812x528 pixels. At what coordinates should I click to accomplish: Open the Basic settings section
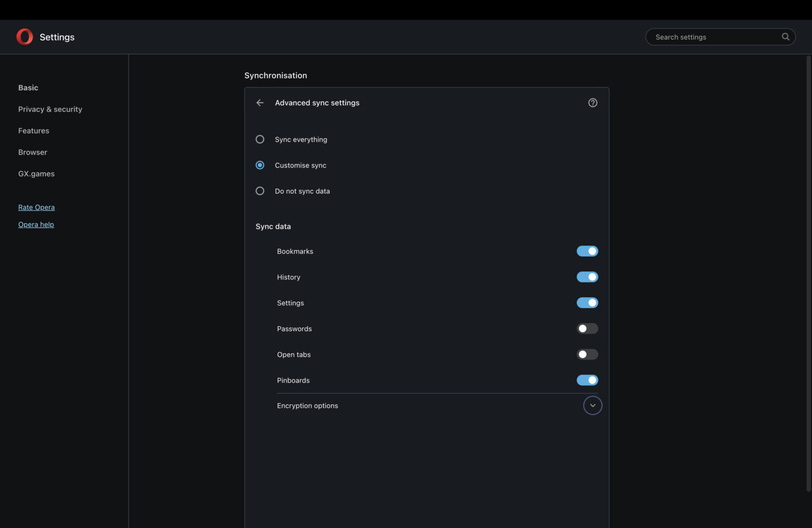29,88
